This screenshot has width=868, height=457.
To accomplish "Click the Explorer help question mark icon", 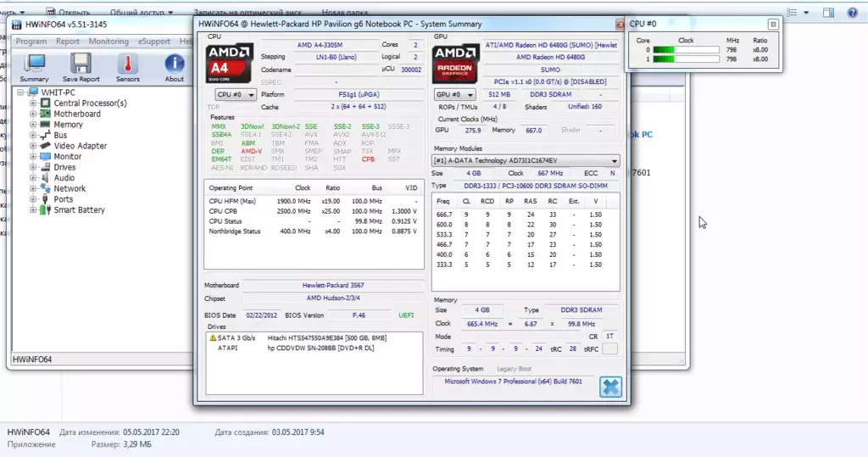I will [853, 13].
